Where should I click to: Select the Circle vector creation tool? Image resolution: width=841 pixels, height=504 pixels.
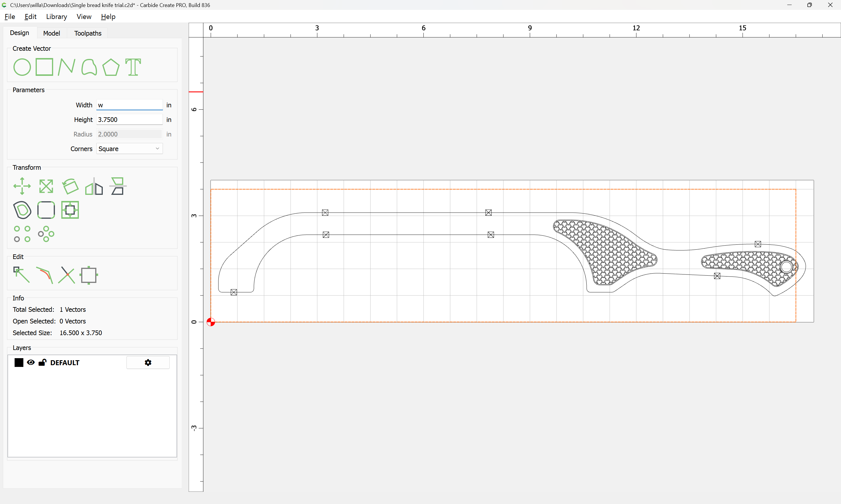click(22, 67)
